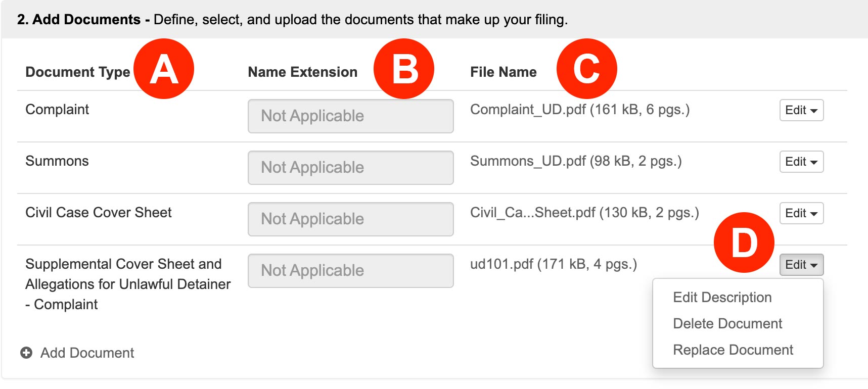Click the Document Type column header
This screenshot has height=389, width=868.
(x=76, y=72)
